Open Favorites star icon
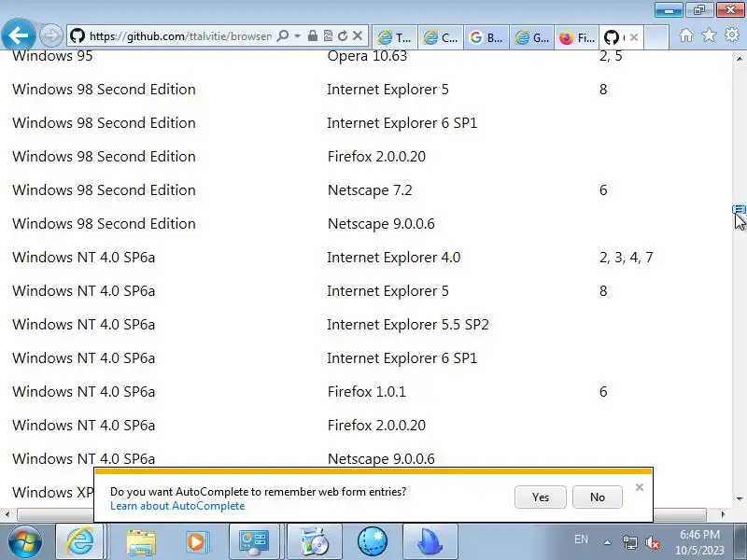The image size is (747, 560). tap(709, 35)
